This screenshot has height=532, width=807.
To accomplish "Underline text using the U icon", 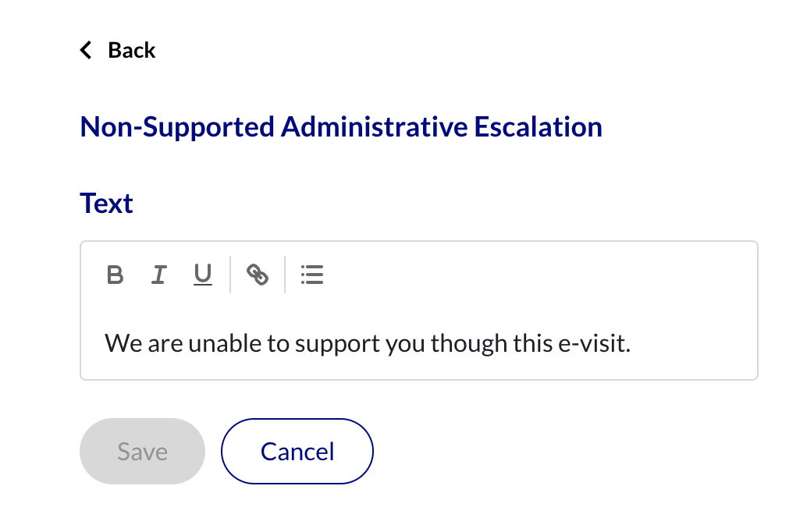I will coord(203,275).
